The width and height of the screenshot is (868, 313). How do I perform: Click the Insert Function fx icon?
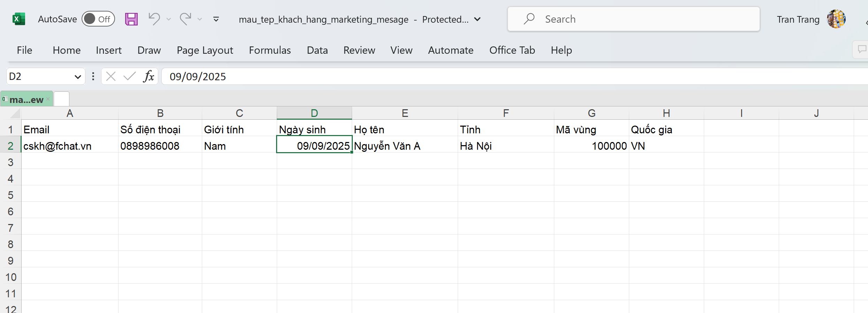click(x=149, y=76)
